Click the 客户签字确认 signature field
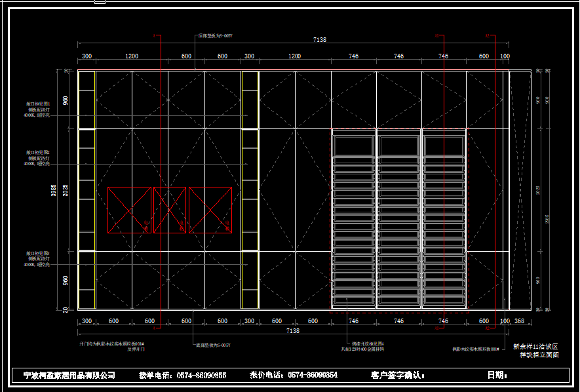Image resolution: width=580 pixels, height=392 pixels. [398, 376]
